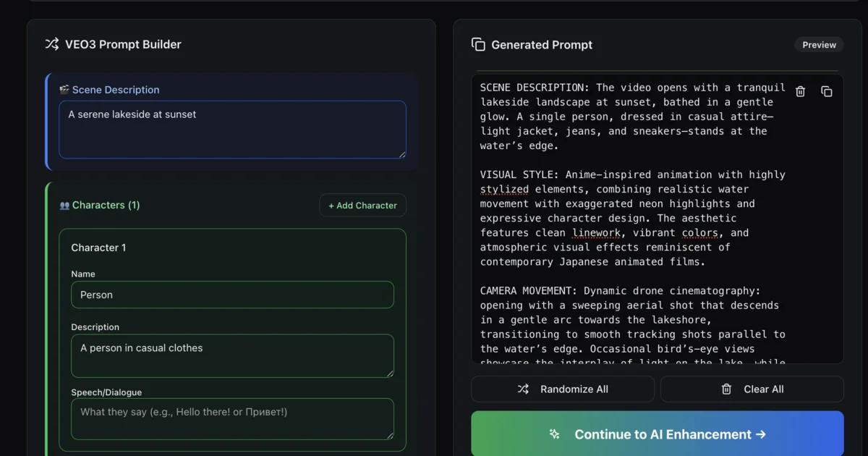Open the prompt Preview
The width and height of the screenshot is (868, 456).
(818, 44)
